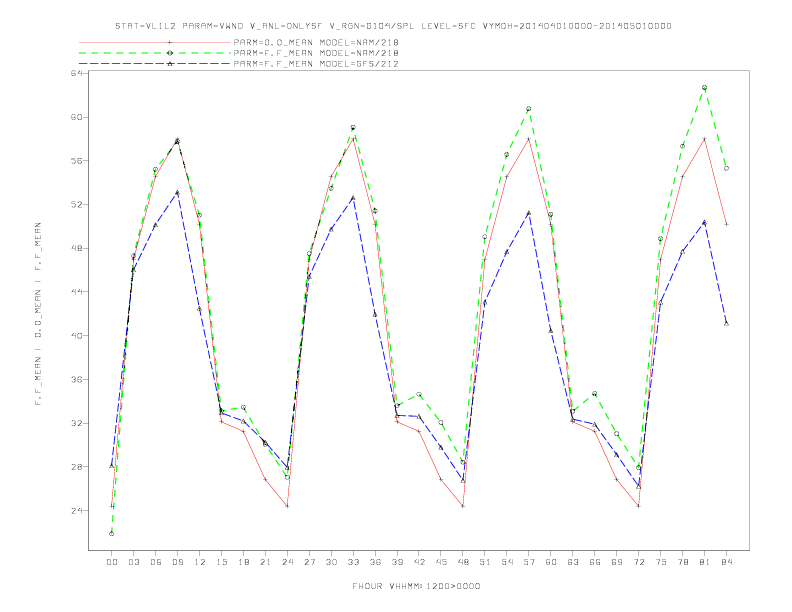
Task: Click the chart title starting STAT=VL1L2
Action: pos(393,26)
